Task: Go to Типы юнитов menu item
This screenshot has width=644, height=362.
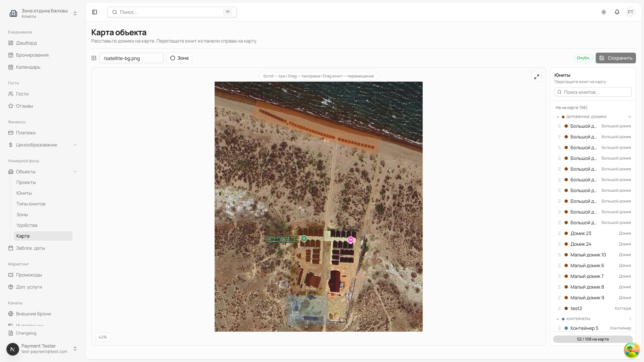Action: click(31, 204)
